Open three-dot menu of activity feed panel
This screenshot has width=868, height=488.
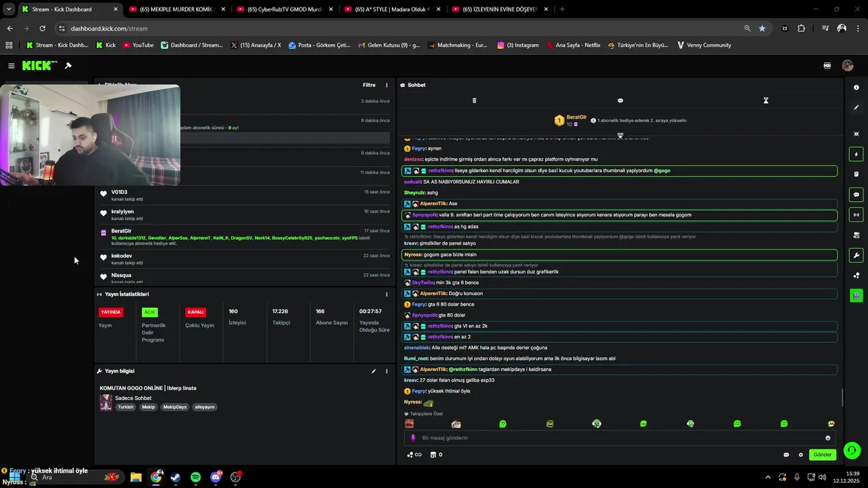387,85
